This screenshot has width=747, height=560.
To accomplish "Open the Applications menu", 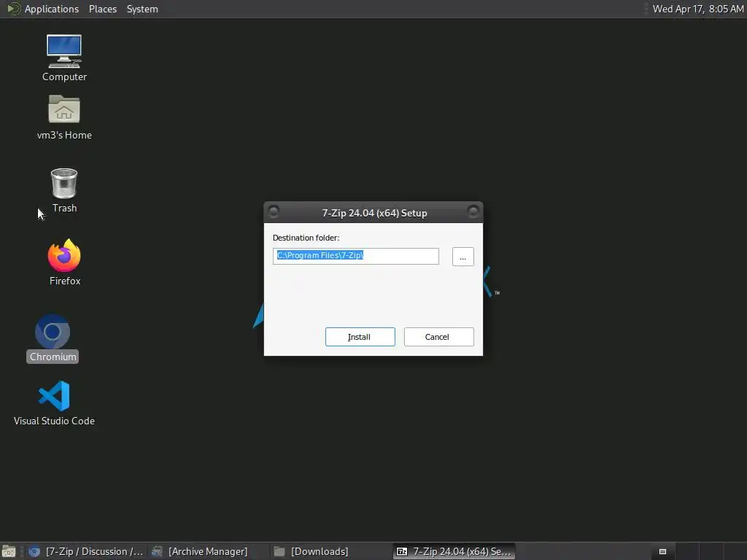I will tap(52, 9).
